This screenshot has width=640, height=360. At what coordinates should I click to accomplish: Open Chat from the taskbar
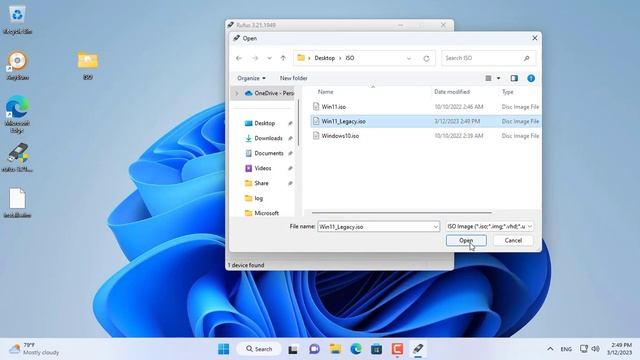(314, 349)
